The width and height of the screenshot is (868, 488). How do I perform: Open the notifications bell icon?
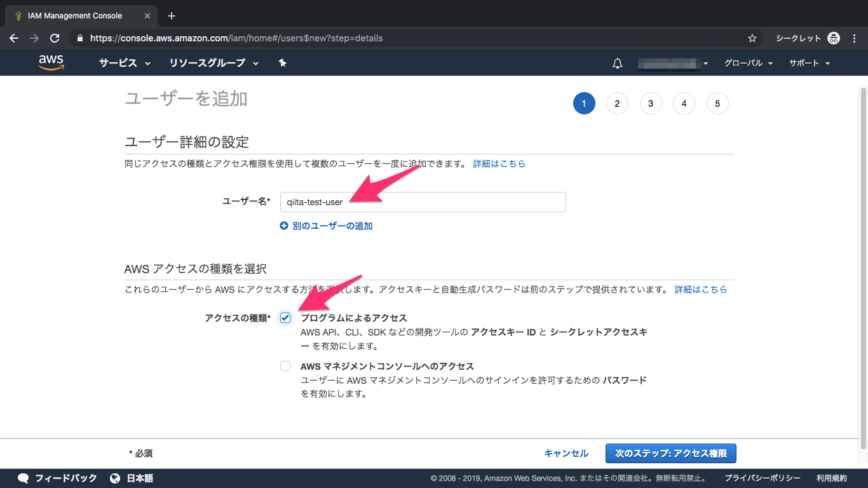point(617,63)
